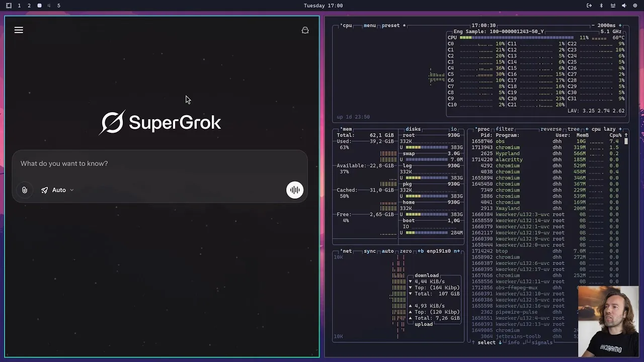Click signals at the bottom of btop
Viewport: 644px width, 362px height.
(x=542, y=342)
